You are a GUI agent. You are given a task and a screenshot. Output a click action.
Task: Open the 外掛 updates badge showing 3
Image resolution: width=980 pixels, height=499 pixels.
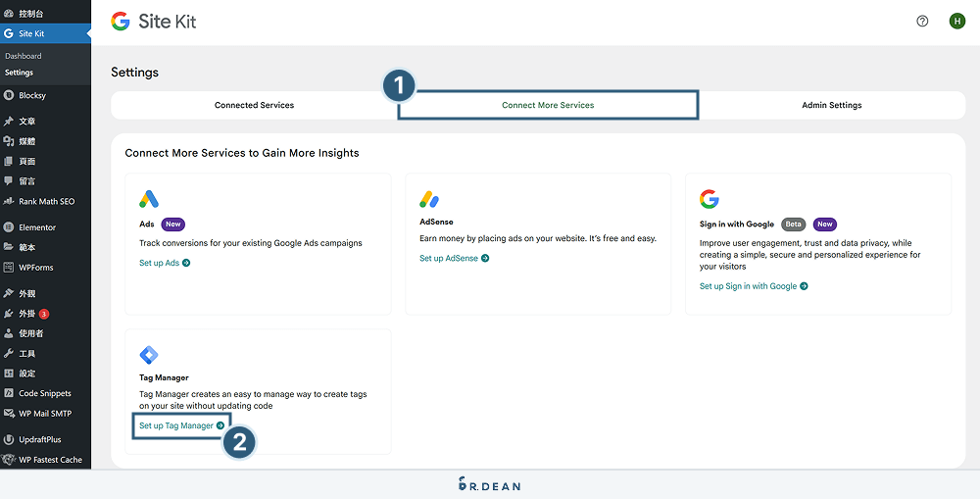coord(44,314)
